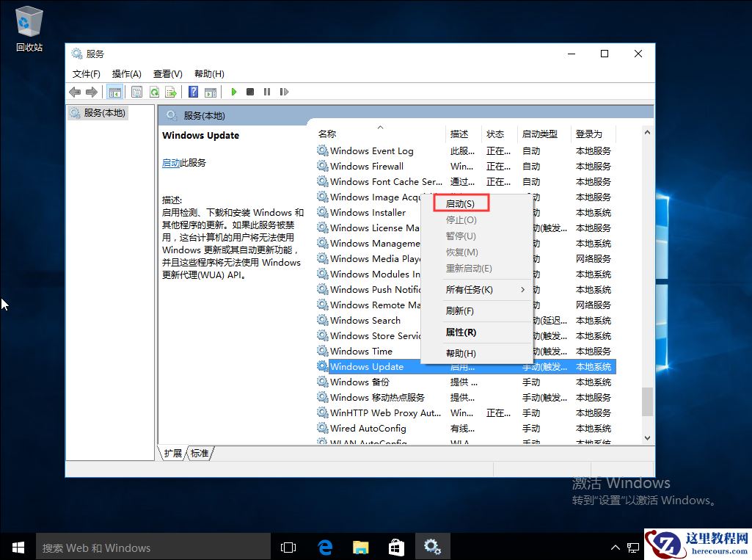Open Help via the blue question mark icon
The height and width of the screenshot is (560, 752).
point(192,91)
